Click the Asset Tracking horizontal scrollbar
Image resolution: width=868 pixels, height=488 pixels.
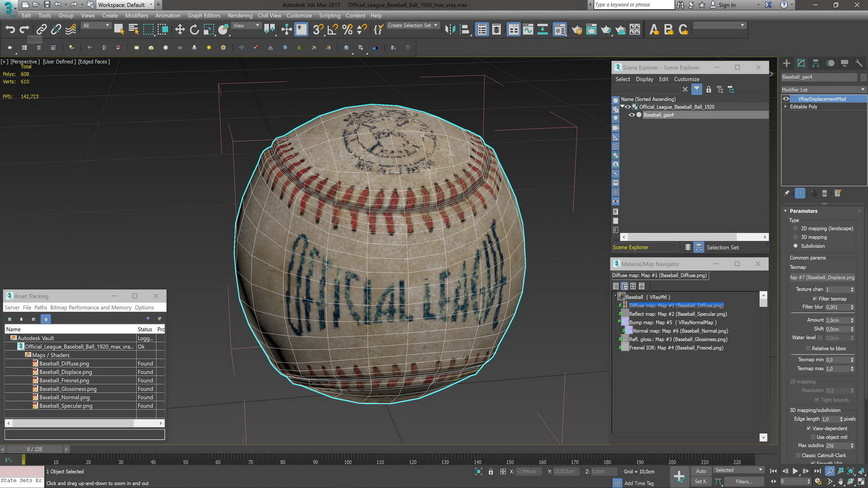click(x=85, y=423)
